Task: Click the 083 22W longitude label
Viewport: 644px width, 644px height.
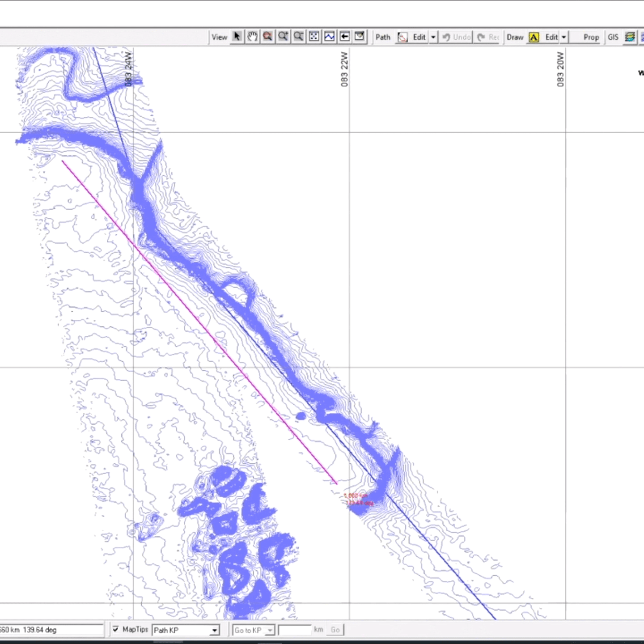Action: [344, 69]
